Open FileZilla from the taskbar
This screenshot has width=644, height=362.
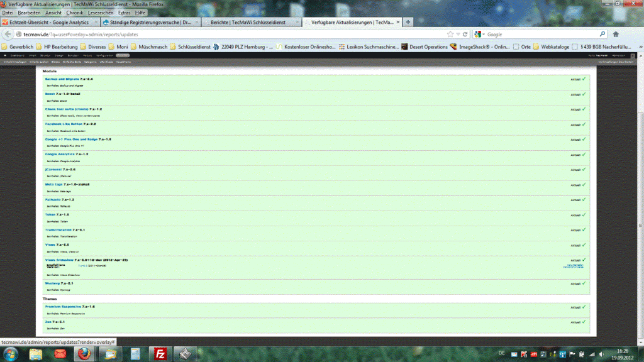(x=160, y=353)
